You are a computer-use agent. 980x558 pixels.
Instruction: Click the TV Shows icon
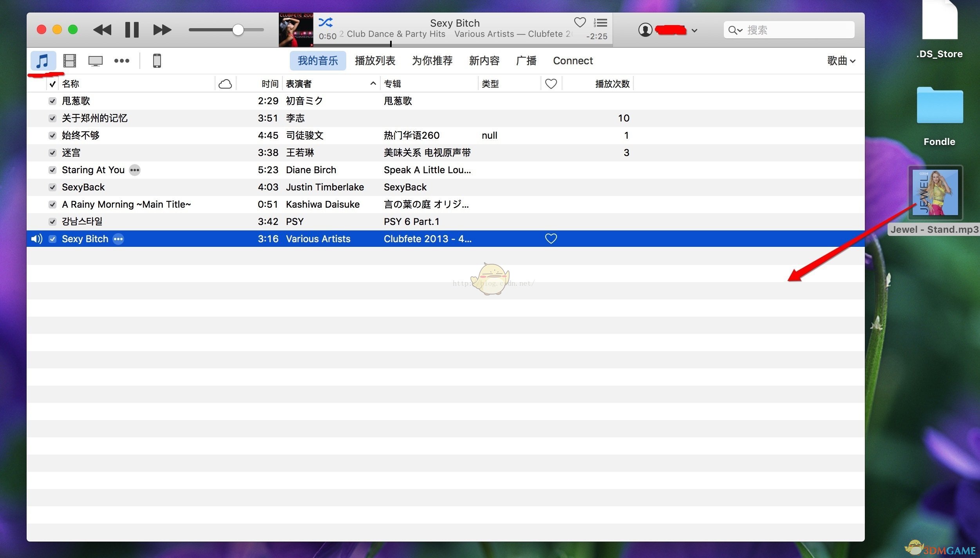click(94, 61)
